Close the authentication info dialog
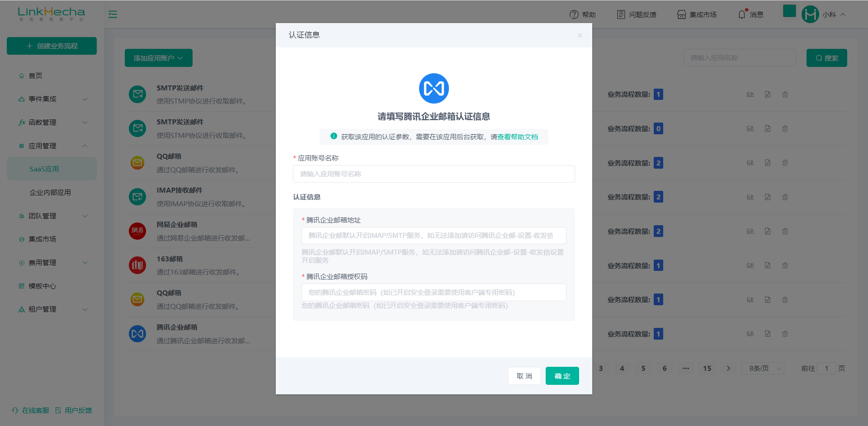Screen dimensions: 868x426 pos(580,35)
